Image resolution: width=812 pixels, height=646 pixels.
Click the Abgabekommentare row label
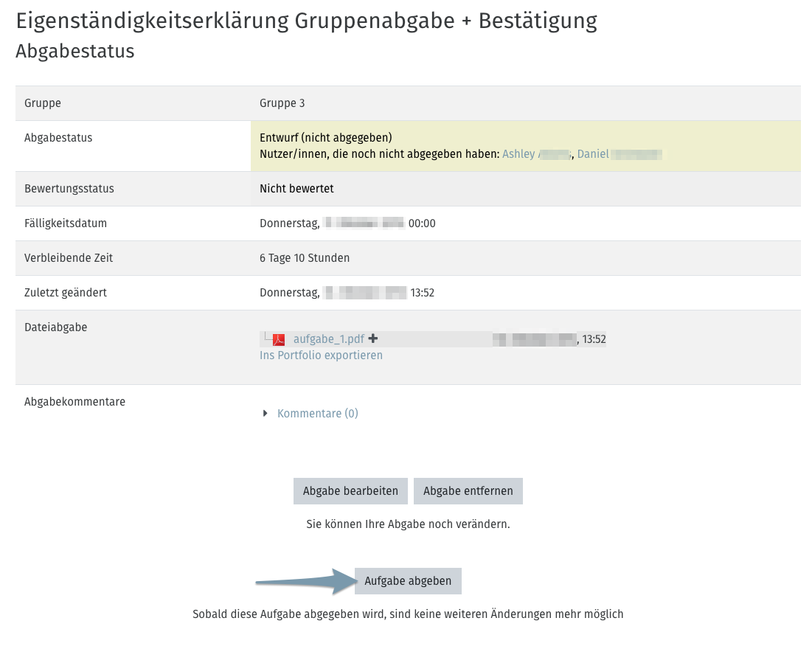pyautogui.click(x=74, y=402)
